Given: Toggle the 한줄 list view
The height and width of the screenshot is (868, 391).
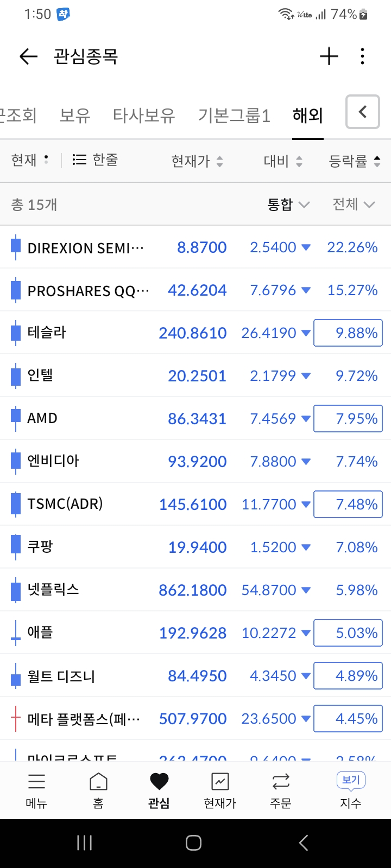Looking at the screenshot, I should [95, 159].
